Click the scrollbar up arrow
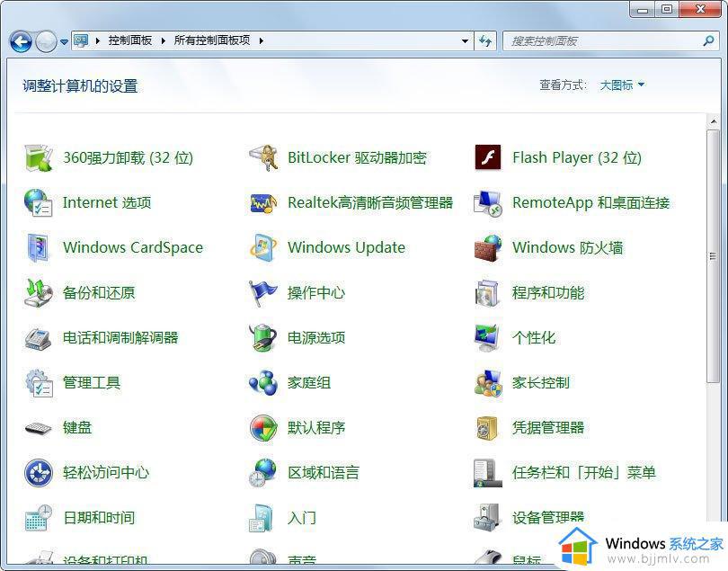This screenshot has height=571, width=728. pos(713,122)
